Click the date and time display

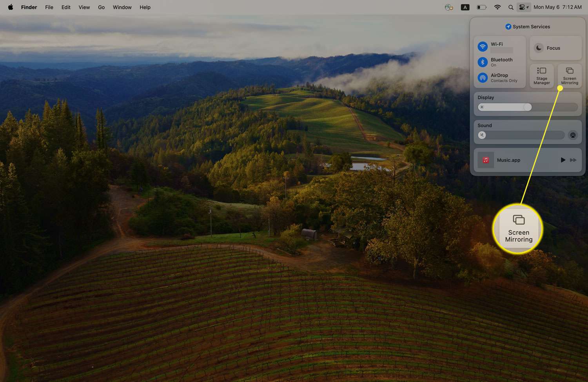557,7
